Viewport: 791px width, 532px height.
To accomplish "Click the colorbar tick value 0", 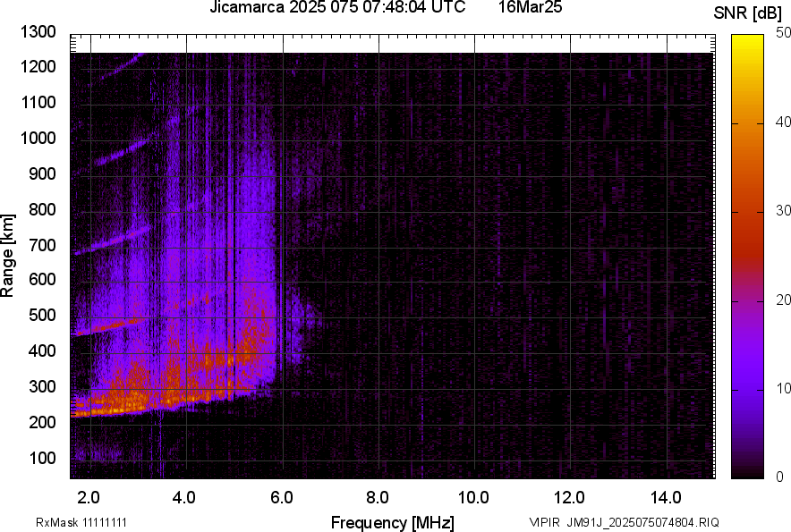I will pyautogui.click(x=780, y=477).
